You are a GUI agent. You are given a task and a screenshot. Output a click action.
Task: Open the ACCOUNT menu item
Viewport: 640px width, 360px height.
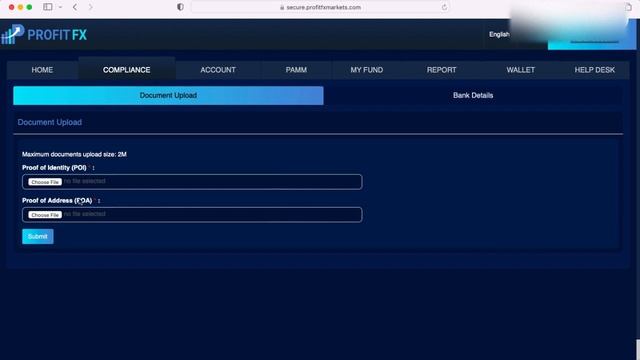click(x=218, y=70)
